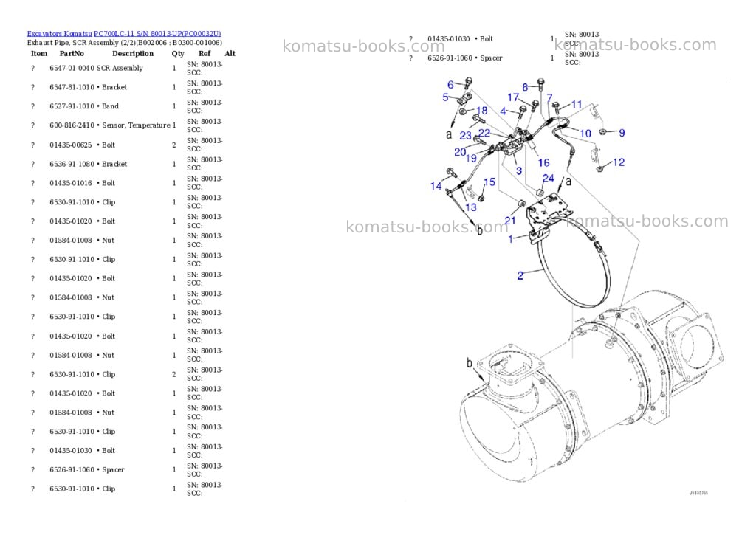This screenshot has height=535, width=756.
Task: Click the Item column header
Action: [39, 53]
